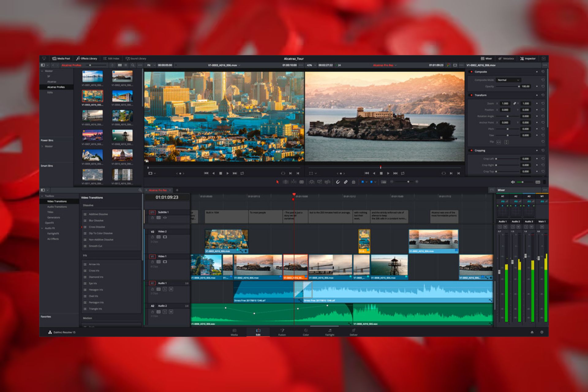588x392 pixels.
Task: Mute audio with the speaker icon
Action: click(513, 182)
